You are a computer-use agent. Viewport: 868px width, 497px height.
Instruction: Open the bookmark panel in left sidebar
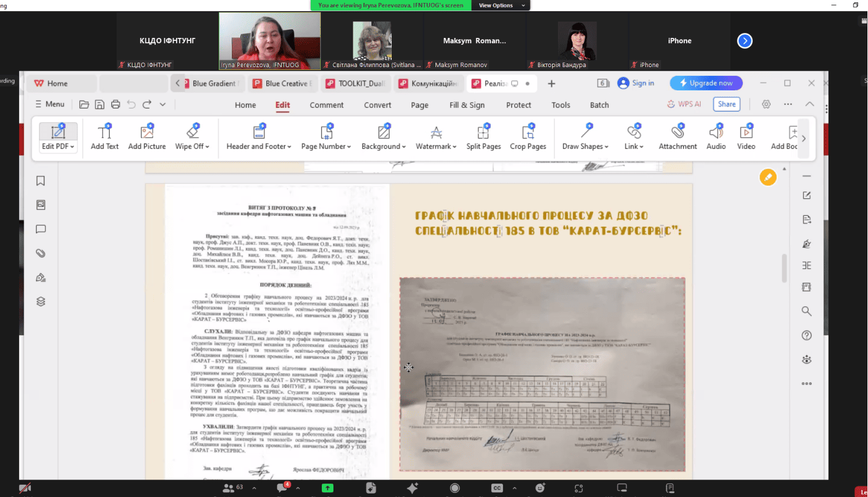coord(41,181)
